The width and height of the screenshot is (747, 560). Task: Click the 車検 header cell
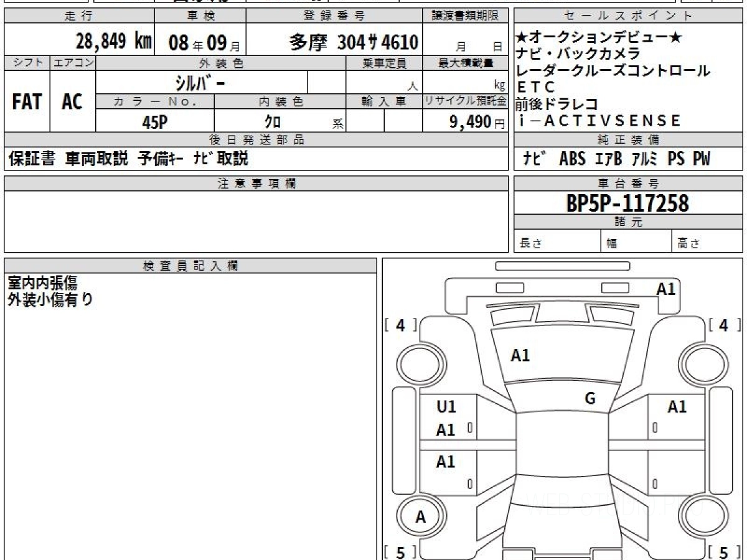(x=200, y=16)
